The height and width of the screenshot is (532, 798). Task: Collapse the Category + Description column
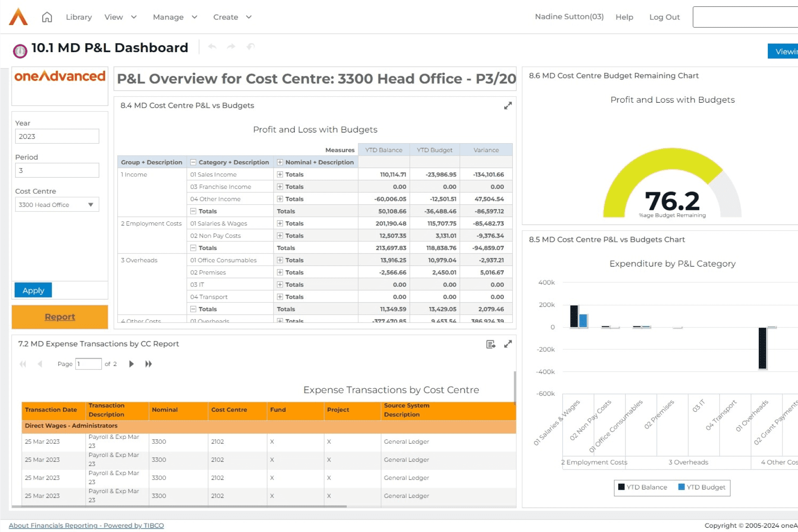193,162
